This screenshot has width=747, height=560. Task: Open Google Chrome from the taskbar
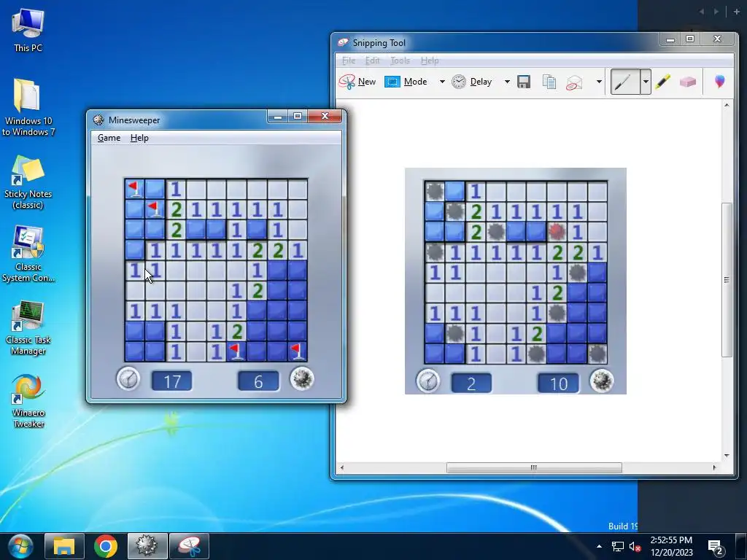(106, 546)
